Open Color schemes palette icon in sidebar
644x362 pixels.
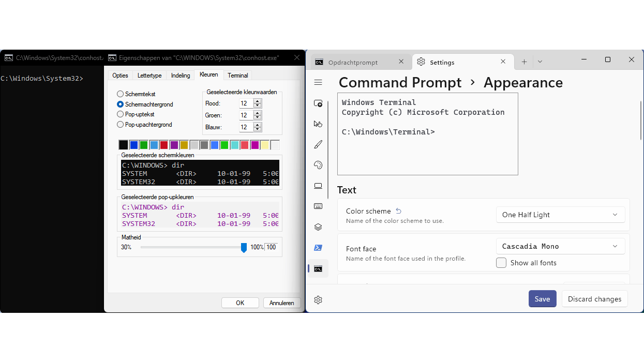pos(318,165)
